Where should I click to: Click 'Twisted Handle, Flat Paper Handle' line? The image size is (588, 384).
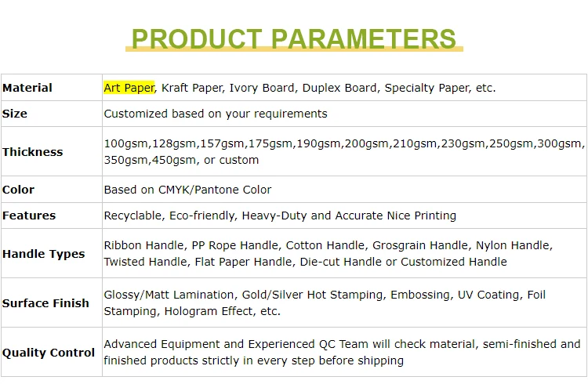[x=305, y=262]
